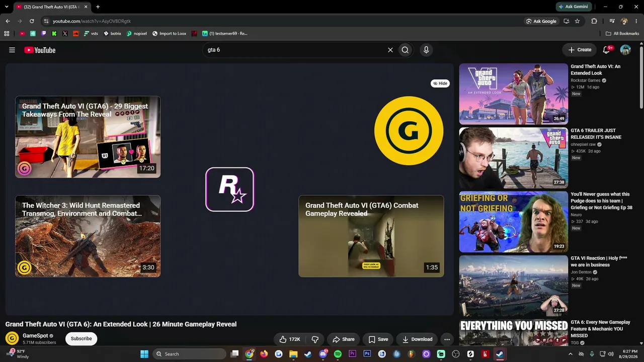
Task: Open Photoshop from the taskbar
Action: pyautogui.click(x=367, y=354)
